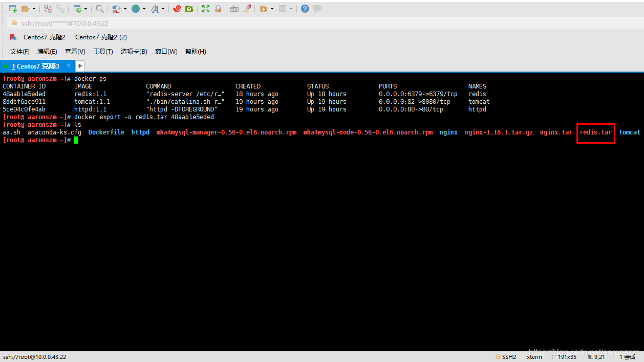Open the 查看(V) menu
This screenshot has height=362, width=644.
75,52
